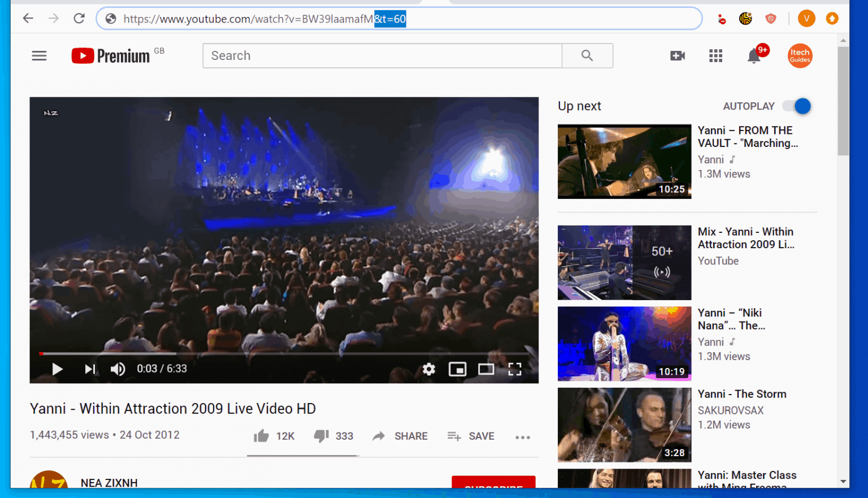Open more actions via ellipsis button
Image resolution: width=868 pixels, height=498 pixels.
pos(523,436)
